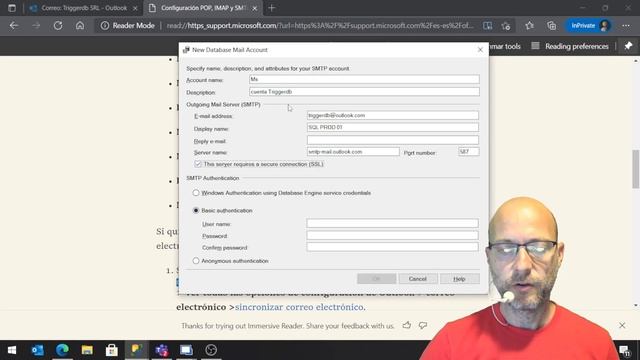Refresh the page with reload icon
This screenshot has height=360, width=640.
coord(58,25)
